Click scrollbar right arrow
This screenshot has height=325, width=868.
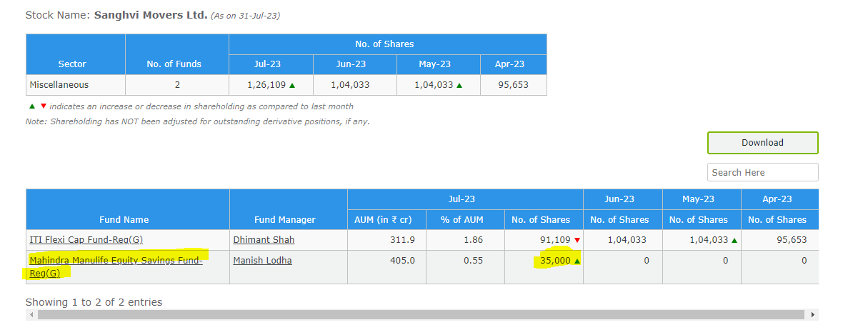click(814, 315)
